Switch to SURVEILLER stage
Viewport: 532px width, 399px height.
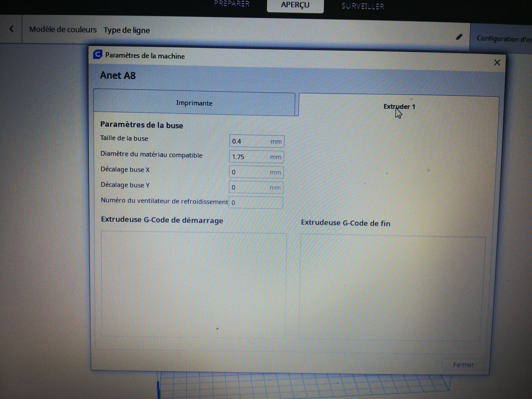pos(363,6)
